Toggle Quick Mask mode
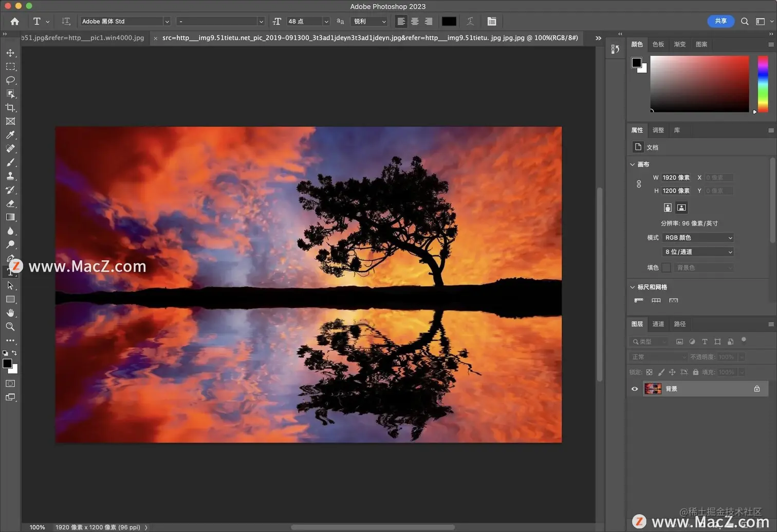This screenshot has height=532, width=777. point(10,384)
